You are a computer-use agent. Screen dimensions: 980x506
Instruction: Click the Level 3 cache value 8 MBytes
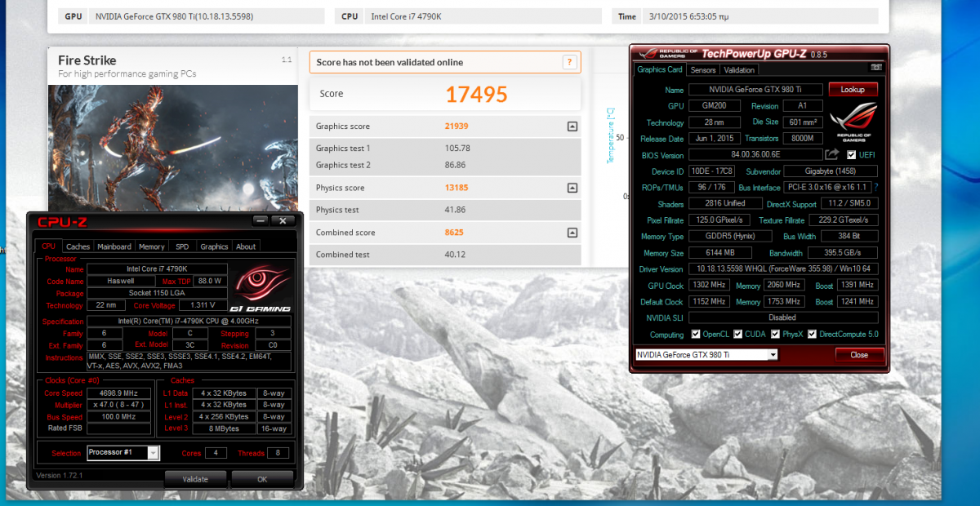[225, 428]
